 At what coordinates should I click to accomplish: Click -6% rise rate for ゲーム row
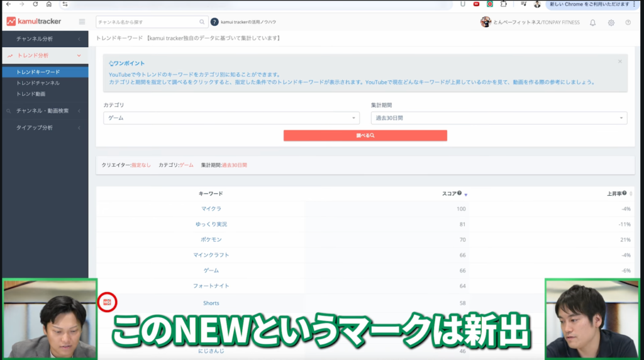click(626, 271)
